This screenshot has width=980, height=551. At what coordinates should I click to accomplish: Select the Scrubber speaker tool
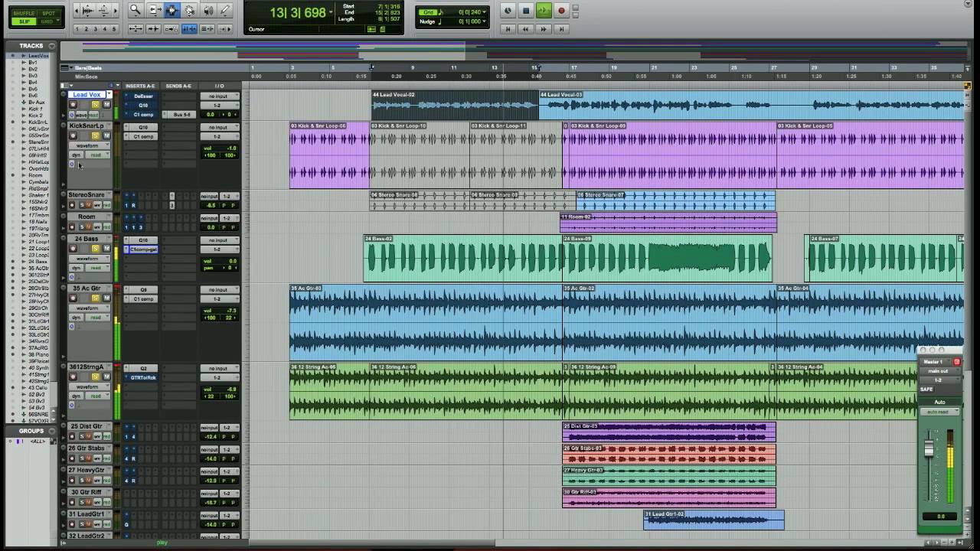[207, 10]
